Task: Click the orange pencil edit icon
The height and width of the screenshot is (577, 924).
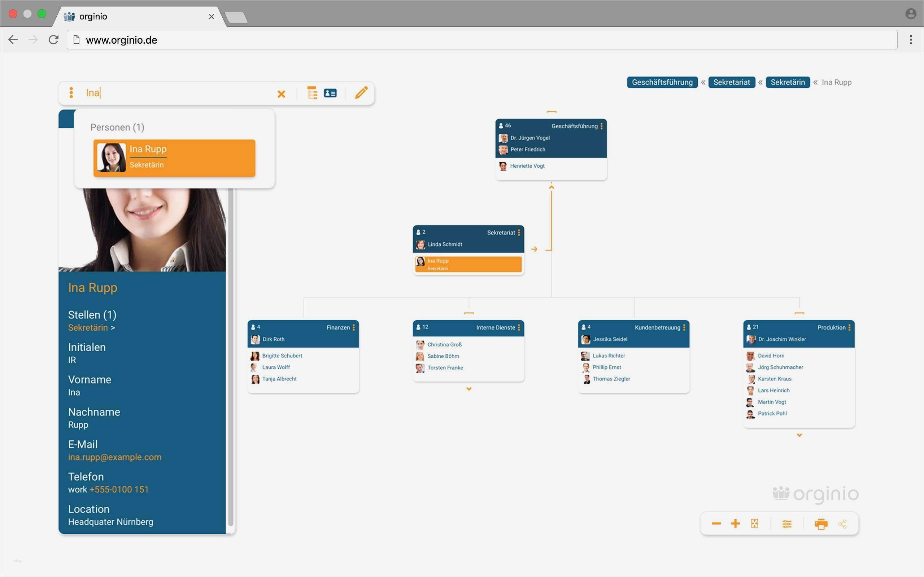Action: (x=361, y=93)
